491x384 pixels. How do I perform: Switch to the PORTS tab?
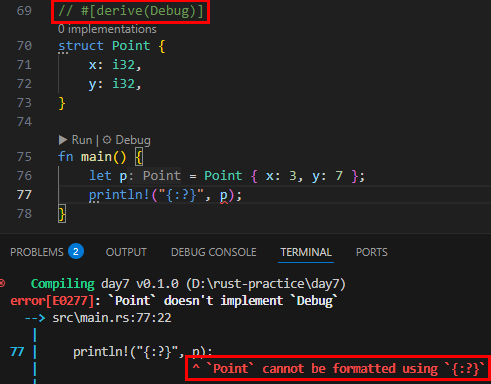pos(372,252)
